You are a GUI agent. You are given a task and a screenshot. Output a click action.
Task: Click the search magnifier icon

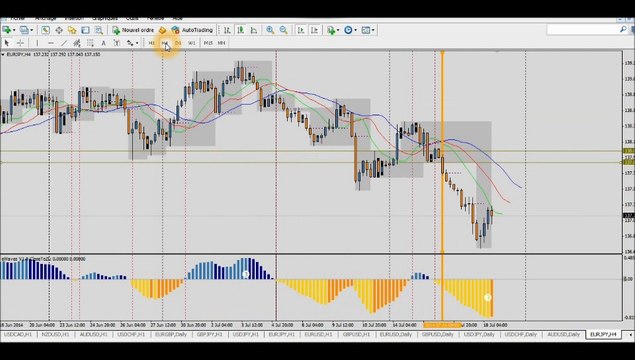click(623, 30)
